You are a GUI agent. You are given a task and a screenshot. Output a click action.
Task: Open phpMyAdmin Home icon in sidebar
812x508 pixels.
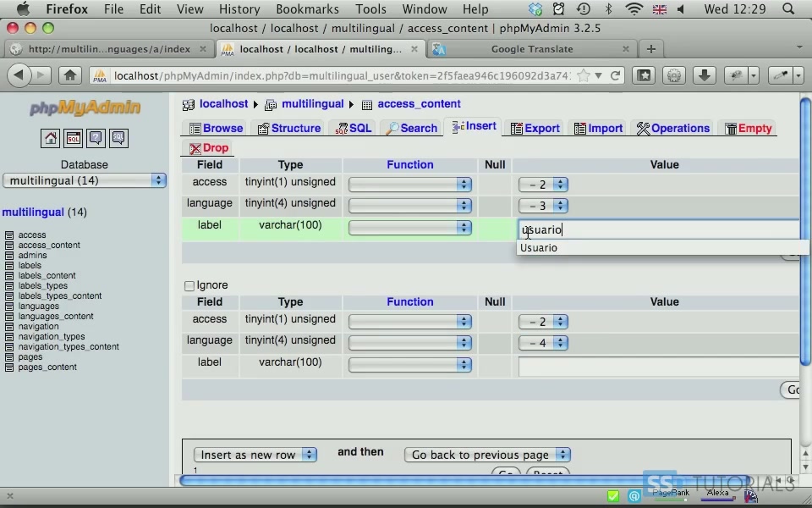click(x=50, y=138)
